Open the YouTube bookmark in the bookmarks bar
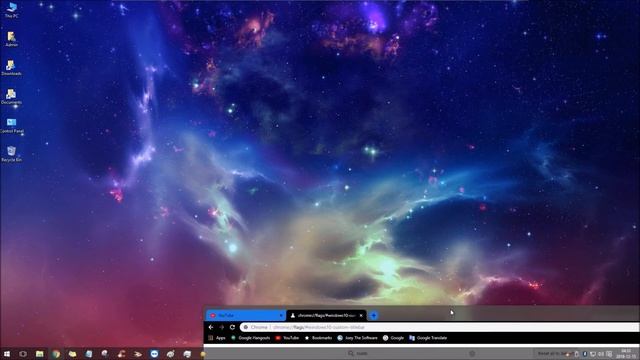The image size is (640, 360). click(x=287, y=338)
